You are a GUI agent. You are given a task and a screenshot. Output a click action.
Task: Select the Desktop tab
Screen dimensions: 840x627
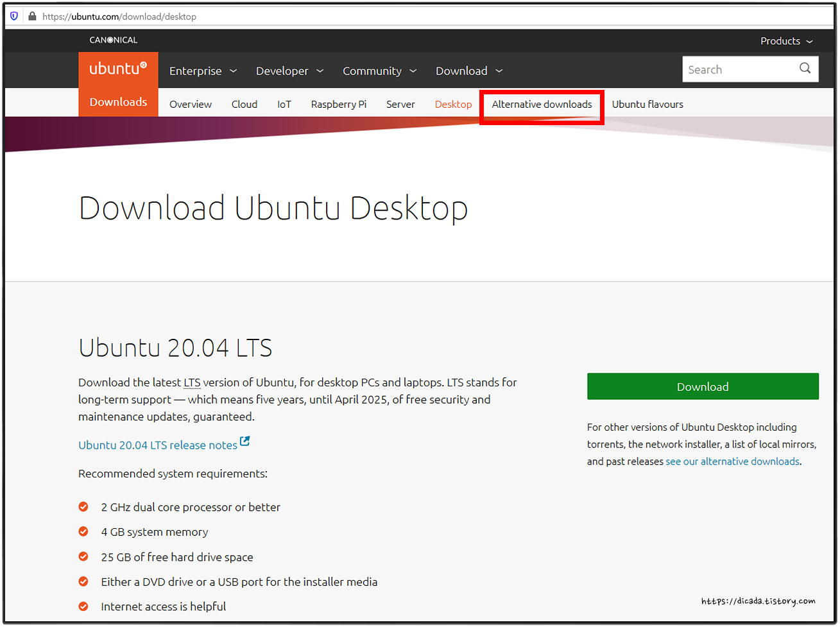click(453, 104)
